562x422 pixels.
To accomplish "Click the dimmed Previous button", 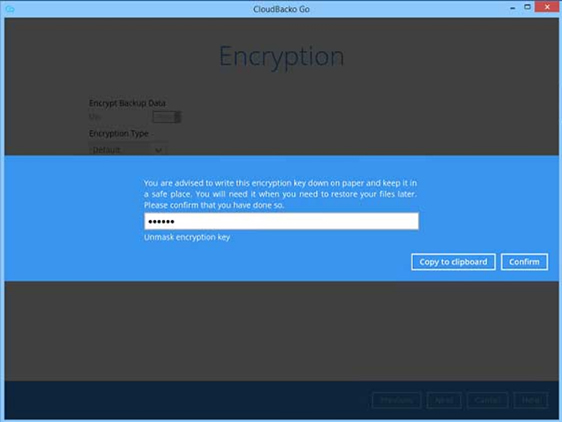I will 396,400.
